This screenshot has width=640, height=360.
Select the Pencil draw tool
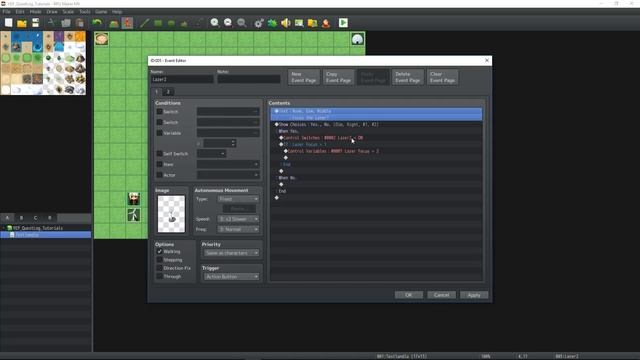[144, 23]
